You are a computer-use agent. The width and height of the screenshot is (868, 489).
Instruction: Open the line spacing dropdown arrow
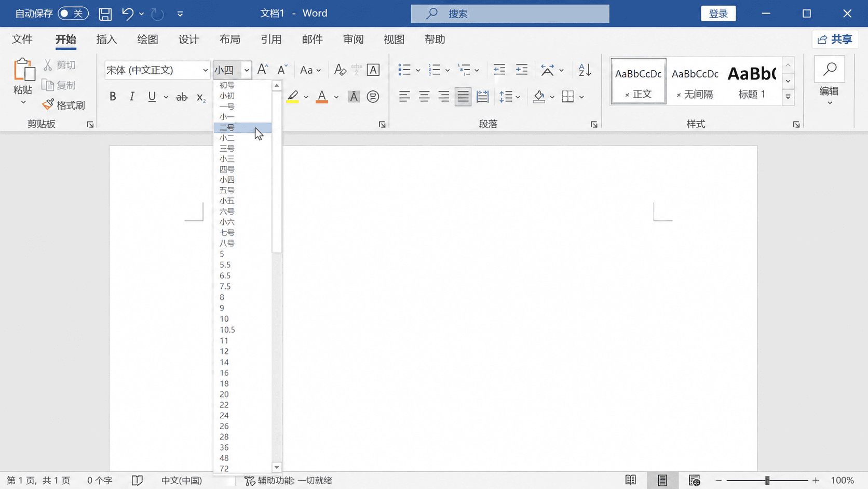pyautogui.click(x=518, y=97)
